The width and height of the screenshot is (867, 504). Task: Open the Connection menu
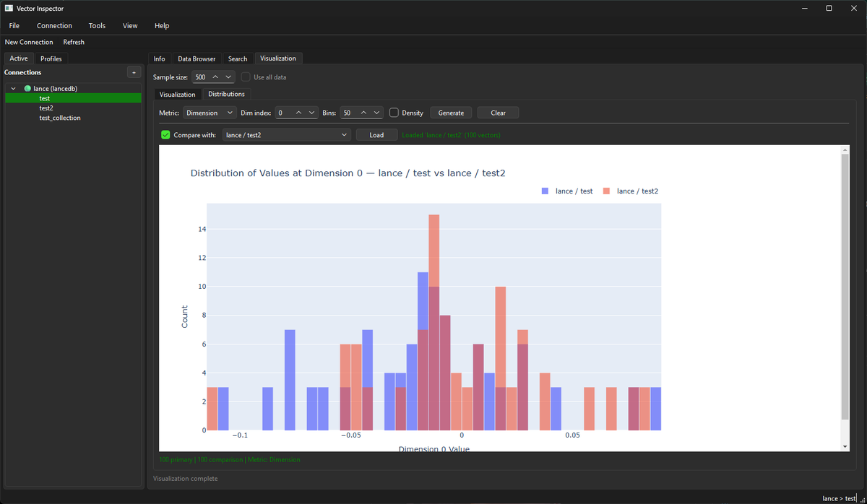coord(54,25)
